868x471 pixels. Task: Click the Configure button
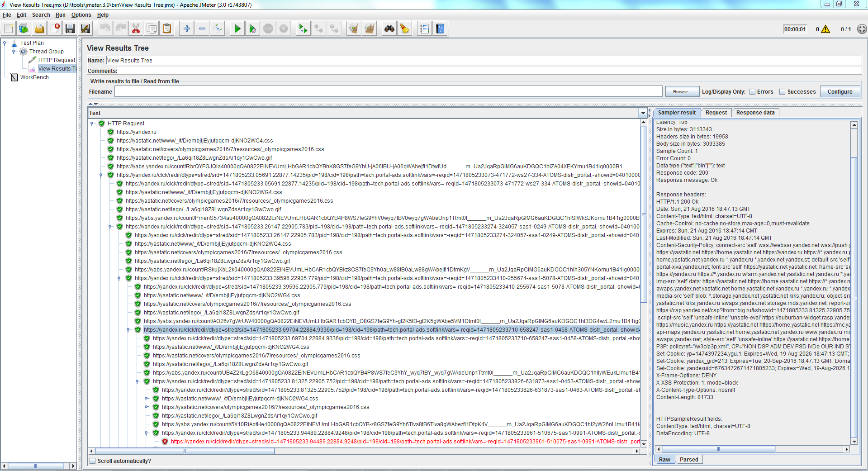pyautogui.click(x=840, y=92)
